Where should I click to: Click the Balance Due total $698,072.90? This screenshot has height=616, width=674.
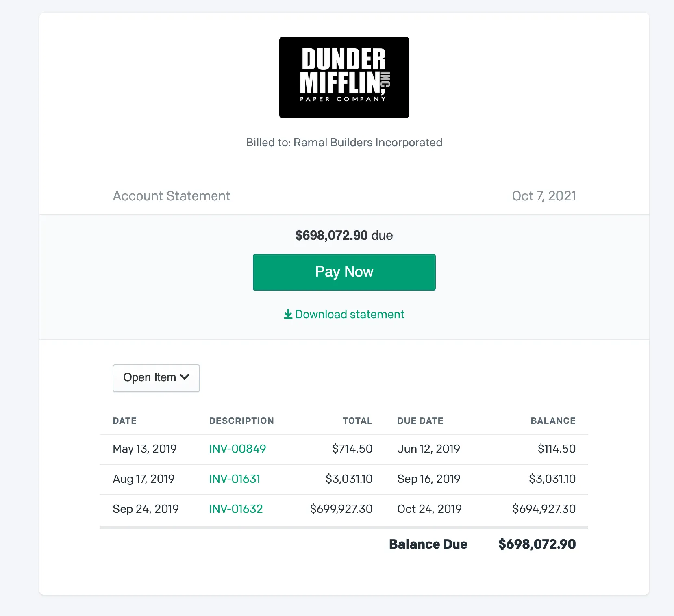tap(537, 544)
